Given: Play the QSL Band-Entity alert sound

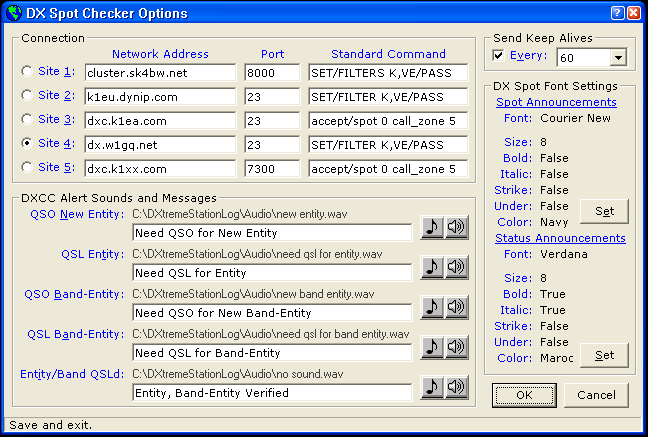Looking at the screenshot, I should [456, 347].
